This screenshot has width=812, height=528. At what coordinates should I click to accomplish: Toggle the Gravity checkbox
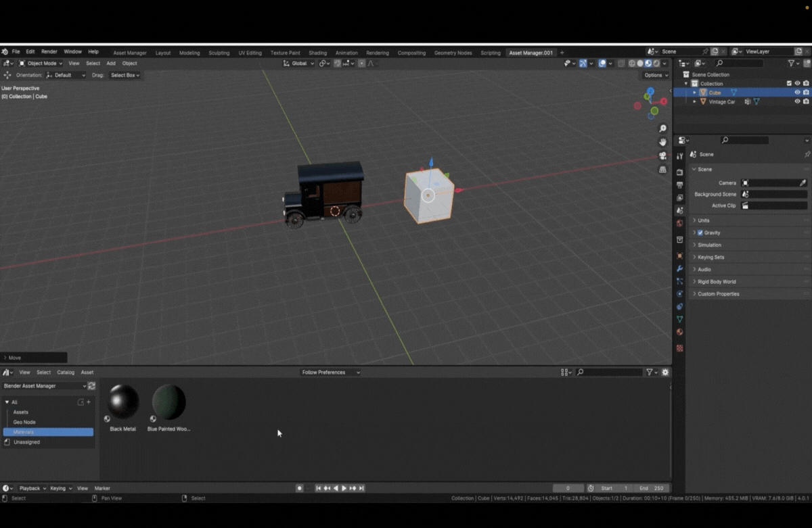point(700,233)
